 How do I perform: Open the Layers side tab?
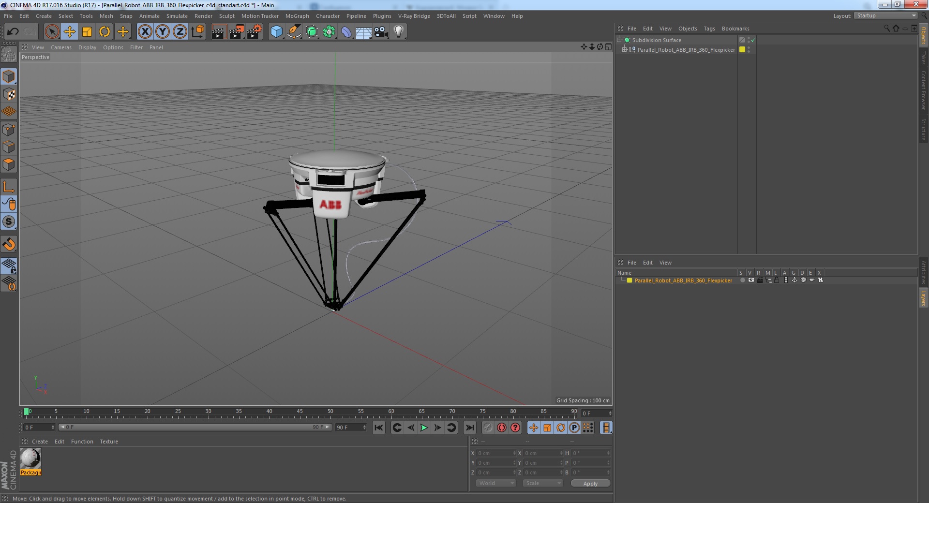tap(923, 298)
